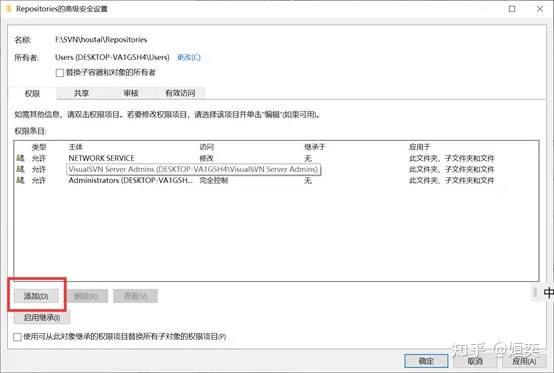Tick 替换子容器和对象的所有者 checkbox
Image resolution: width=554 pixels, height=373 pixels.
pos(60,73)
